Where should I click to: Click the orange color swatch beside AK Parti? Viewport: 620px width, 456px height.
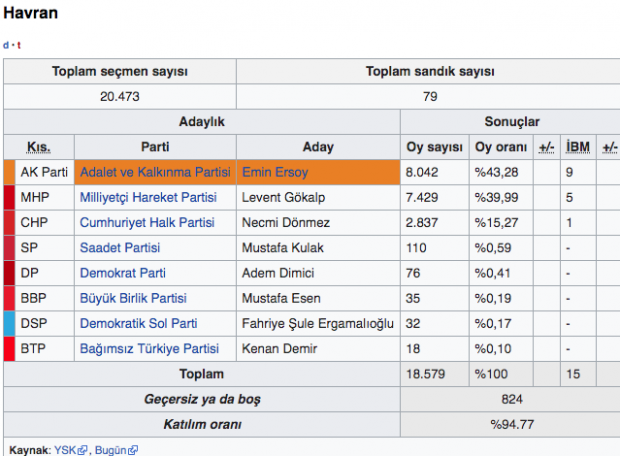point(9,172)
